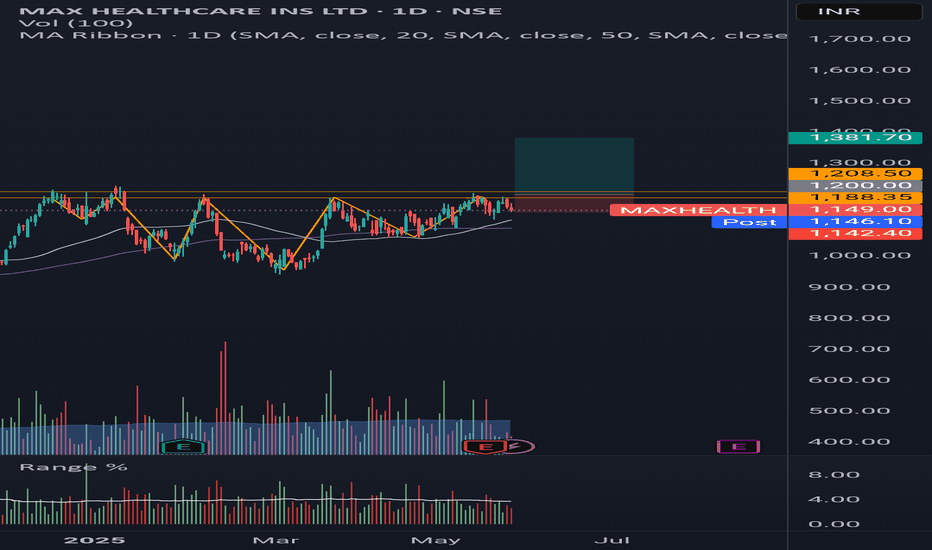932x550 pixels.
Task: Click the 1,142.40 red stop price label
Action: (855, 233)
